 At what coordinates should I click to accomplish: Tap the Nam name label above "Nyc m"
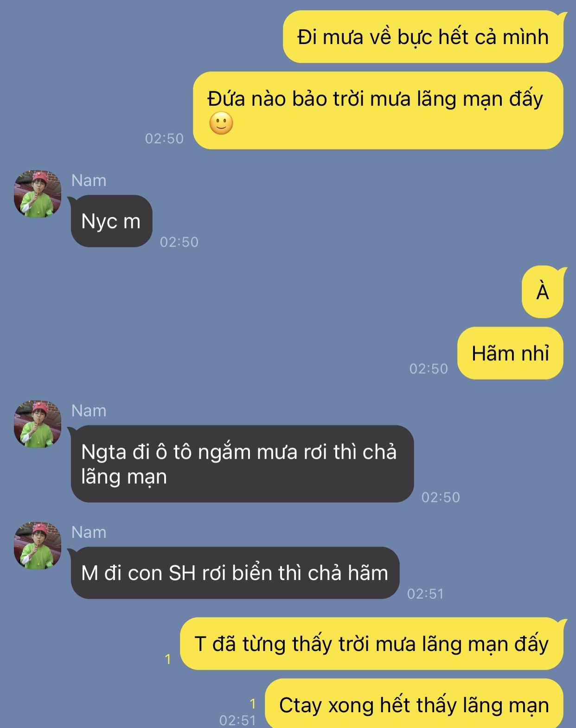pos(89,180)
